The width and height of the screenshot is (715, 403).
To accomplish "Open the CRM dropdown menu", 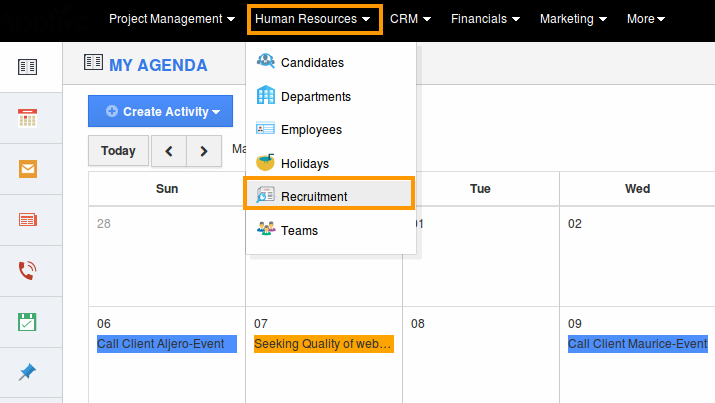I will tap(411, 19).
